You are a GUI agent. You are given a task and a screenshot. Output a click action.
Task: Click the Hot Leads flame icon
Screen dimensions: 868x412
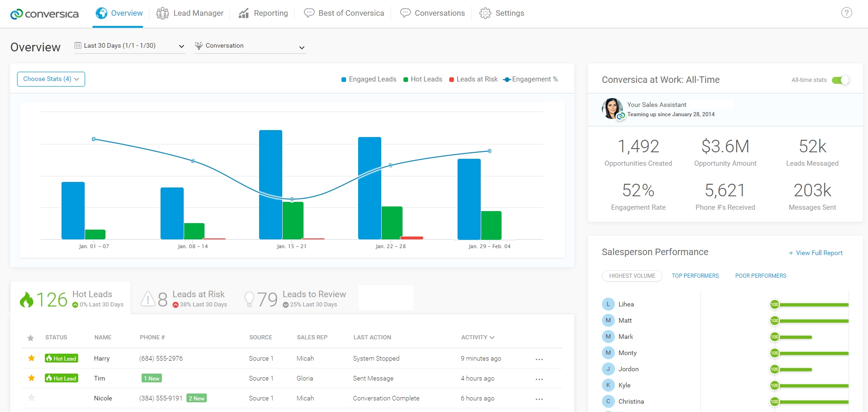(x=27, y=300)
